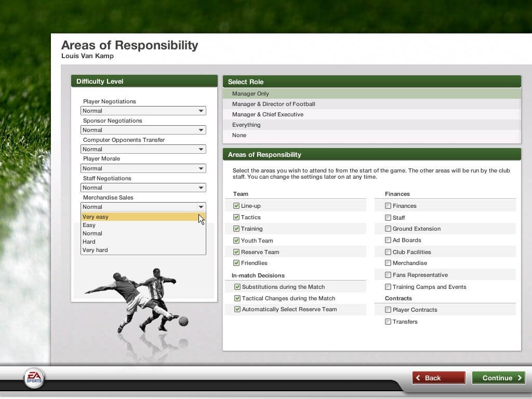Viewport: 532px width, 399px height.
Task: Proceed with the green Continue button
Action: (x=498, y=378)
